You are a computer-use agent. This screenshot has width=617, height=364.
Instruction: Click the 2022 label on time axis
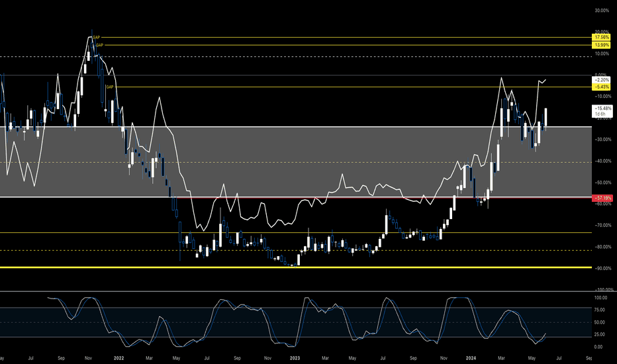[119, 358]
